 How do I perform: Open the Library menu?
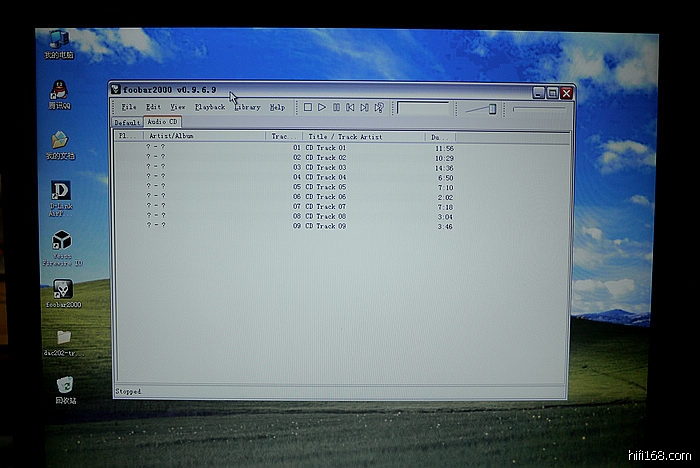coord(247,107)
